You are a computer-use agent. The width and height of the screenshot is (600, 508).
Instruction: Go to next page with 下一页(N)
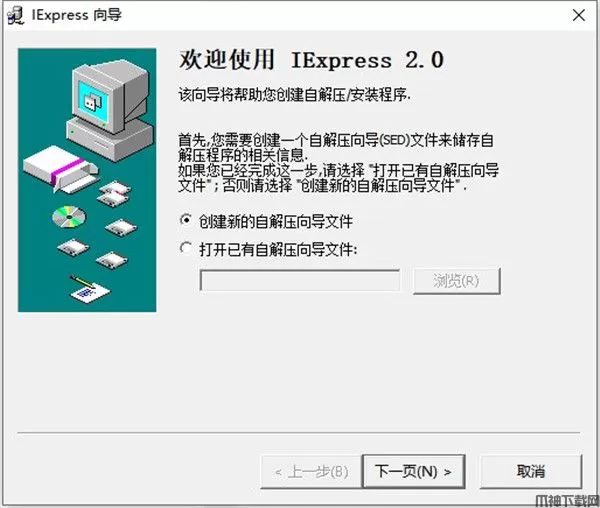tap(413, 471)
